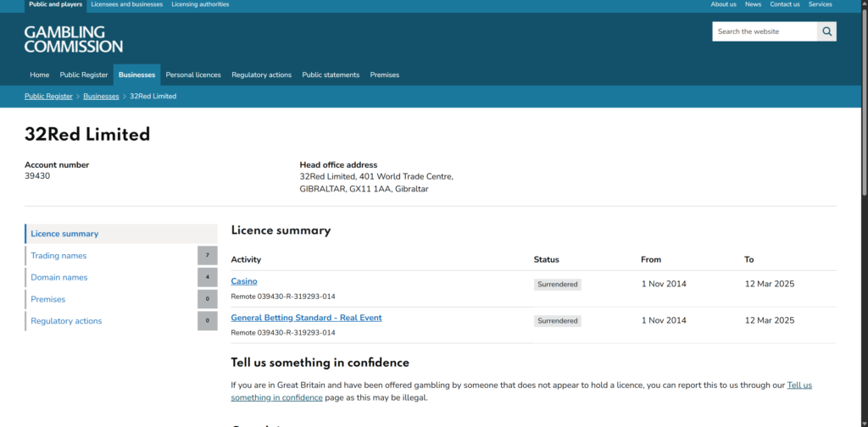Click the search magnifier icon button
This screenshot has height=427, width=868.
coord(826,31)
